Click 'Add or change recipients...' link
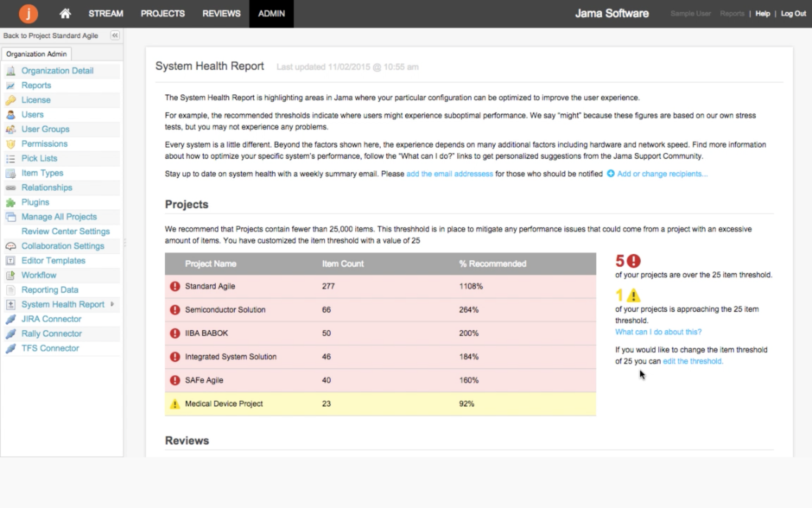 tap(662, 174)
